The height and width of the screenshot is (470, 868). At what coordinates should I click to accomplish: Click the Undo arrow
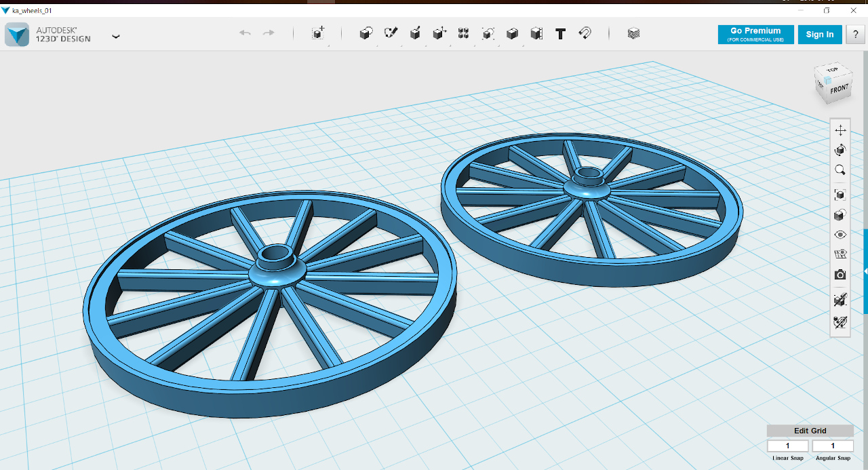[x=245, y=33]
